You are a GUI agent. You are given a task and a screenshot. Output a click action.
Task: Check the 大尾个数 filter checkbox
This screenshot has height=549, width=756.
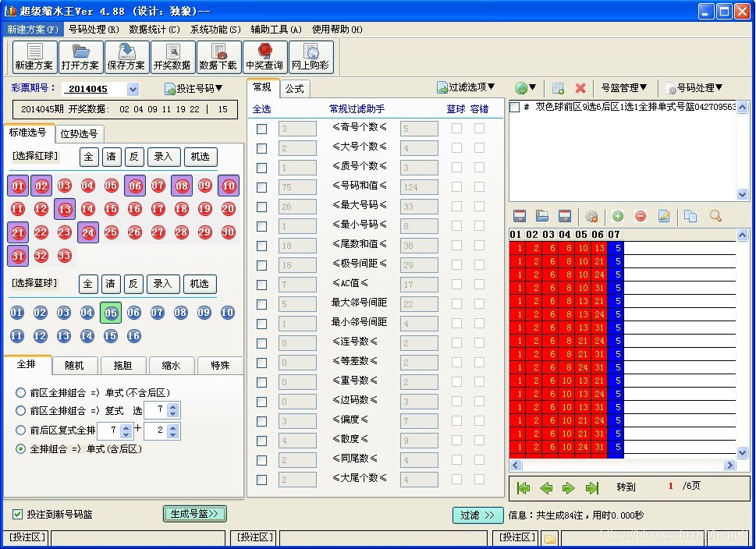[262, 480]
